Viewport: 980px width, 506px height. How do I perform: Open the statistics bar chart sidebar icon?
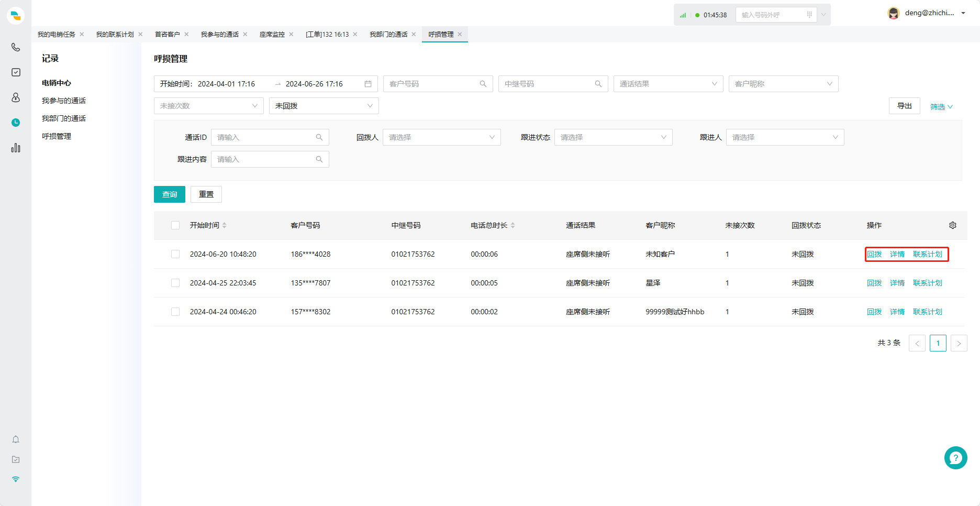coord(16,148)
